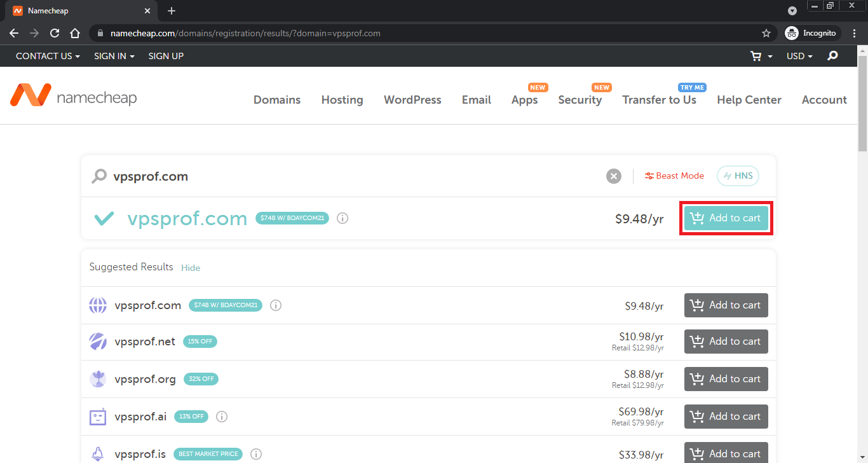This screenshot has height=463, width=868.
Task: Click the 15% OFF badge for vpsprof.net
Action: tap(200, 342)
